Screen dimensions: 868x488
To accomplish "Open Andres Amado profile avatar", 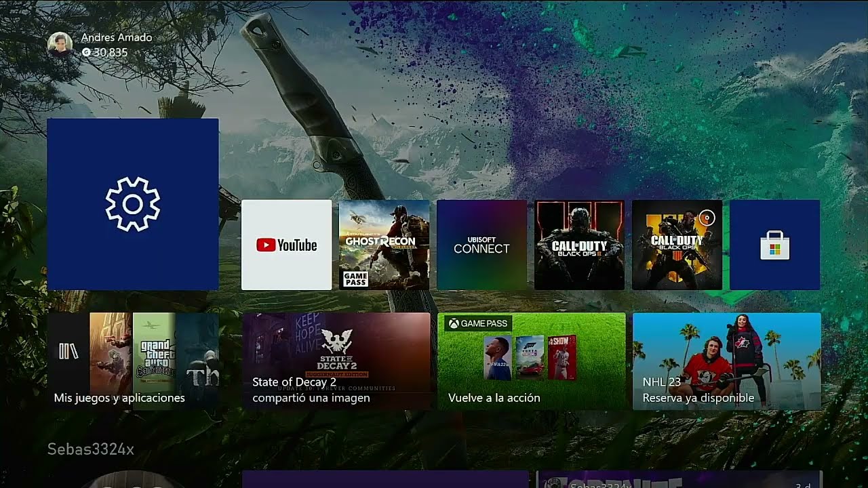I will point(60,44).
